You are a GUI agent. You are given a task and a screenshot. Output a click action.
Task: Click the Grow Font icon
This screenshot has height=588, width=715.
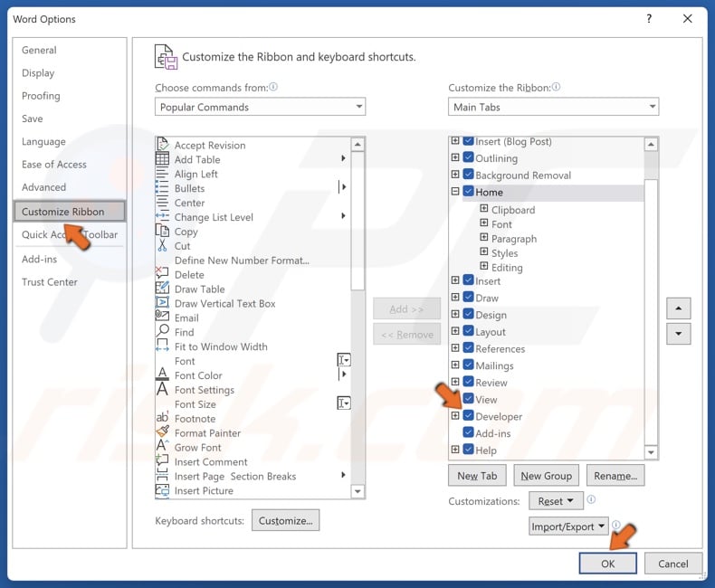pyautogui.click(x=162, y=446)
